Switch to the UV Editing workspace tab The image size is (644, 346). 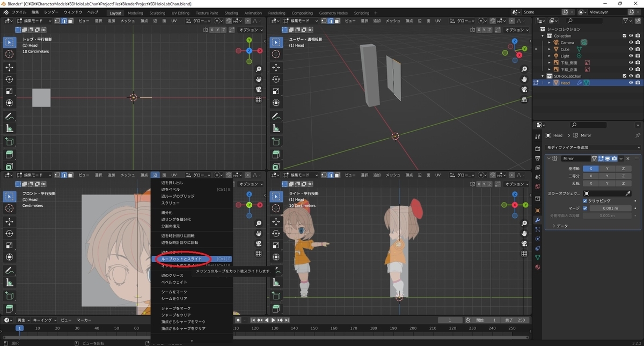(181, 13)
